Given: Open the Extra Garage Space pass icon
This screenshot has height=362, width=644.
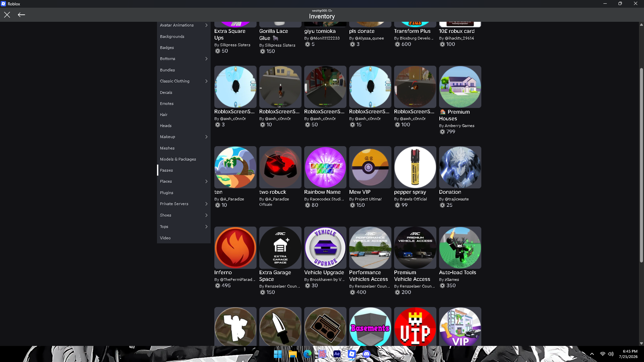Looking at the screenshot, I should 280,248.
